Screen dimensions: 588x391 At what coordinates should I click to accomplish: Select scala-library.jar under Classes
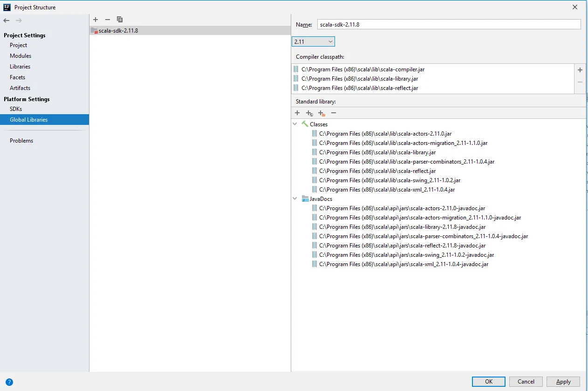point(377,152)
